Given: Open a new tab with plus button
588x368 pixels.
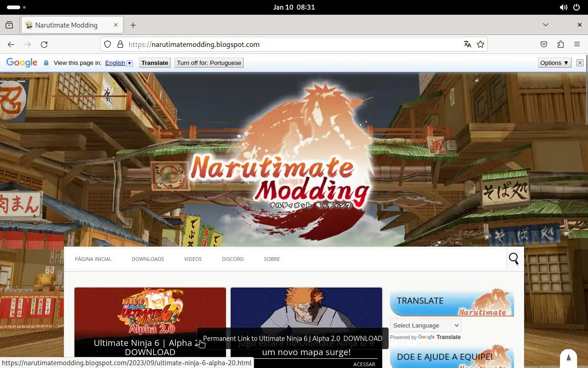Looking at the screenshot, I should coord(133,25).
